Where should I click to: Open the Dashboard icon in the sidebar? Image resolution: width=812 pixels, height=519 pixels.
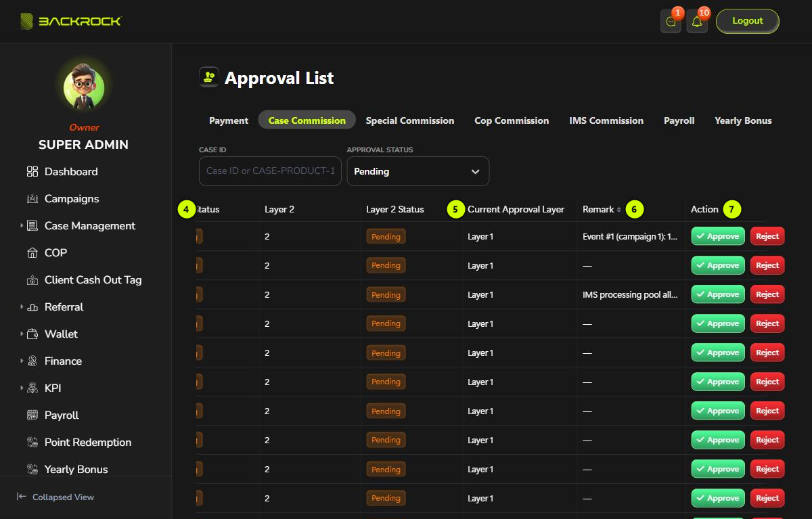click(32, 172)
